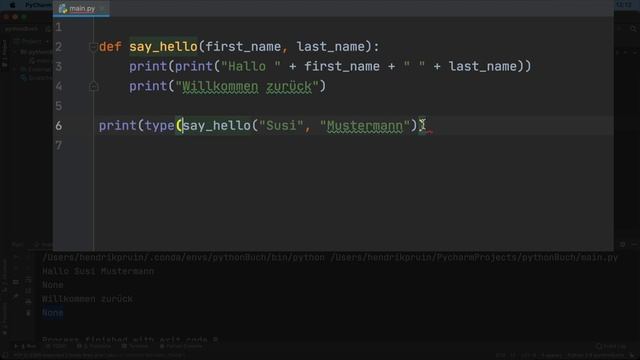Click the outer print on line 3

coord(148,66)
